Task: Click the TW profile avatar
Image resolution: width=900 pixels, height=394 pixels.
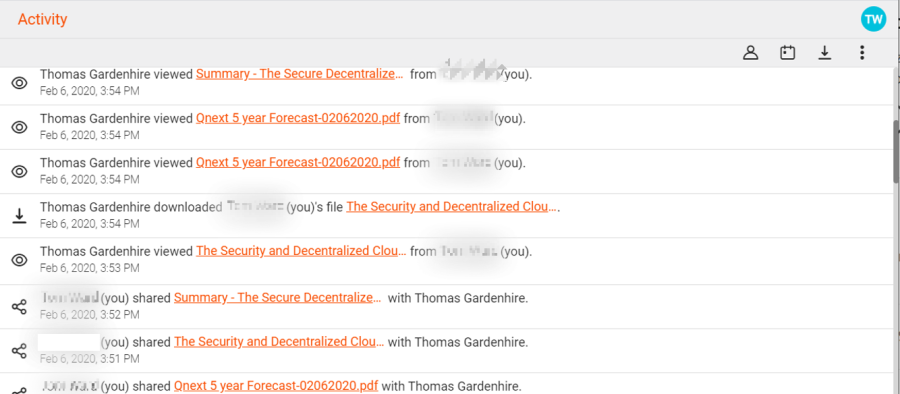Action: click(x=874, y=20)
